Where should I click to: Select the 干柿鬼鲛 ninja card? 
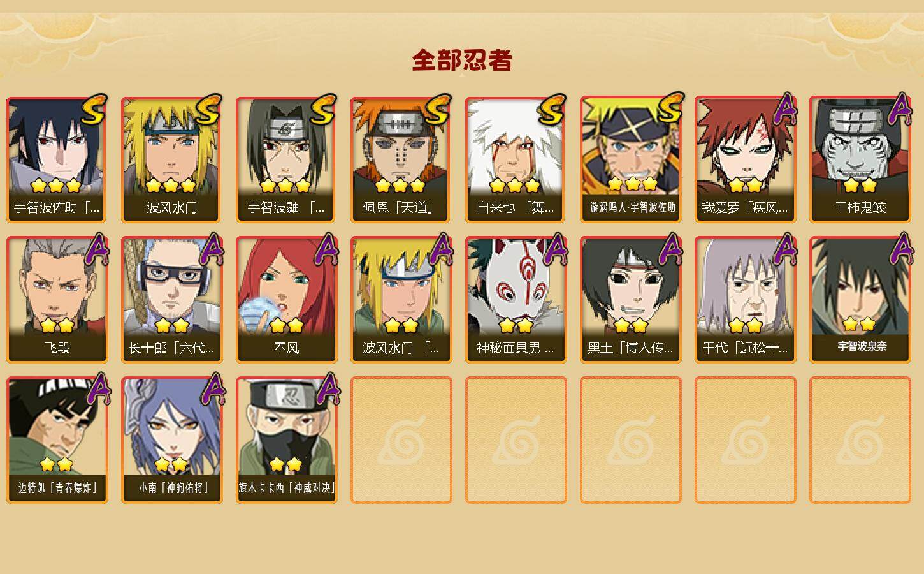point(860,159)
